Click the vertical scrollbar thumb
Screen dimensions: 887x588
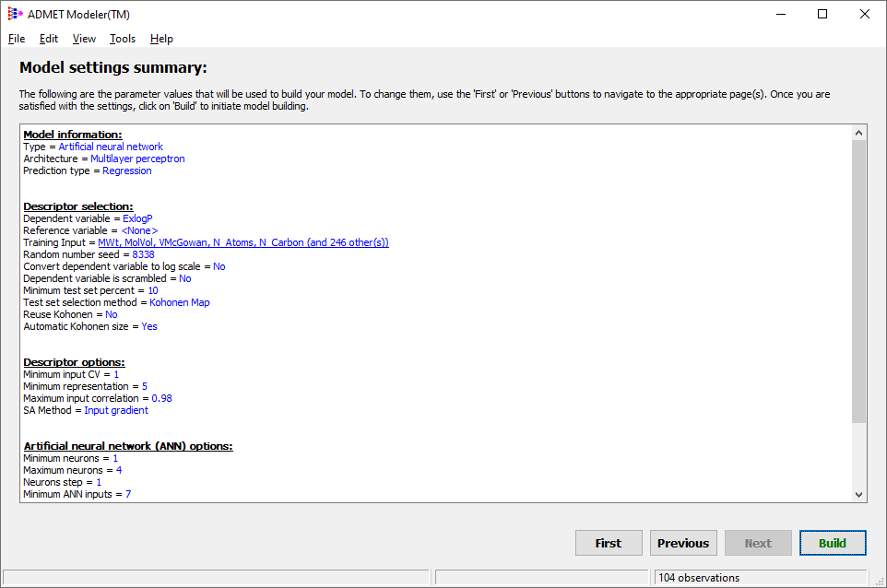pos(858,281)
